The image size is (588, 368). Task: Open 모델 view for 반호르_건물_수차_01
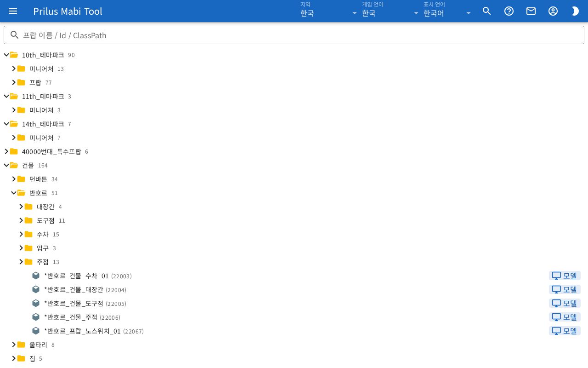click(x=565, y=276)
